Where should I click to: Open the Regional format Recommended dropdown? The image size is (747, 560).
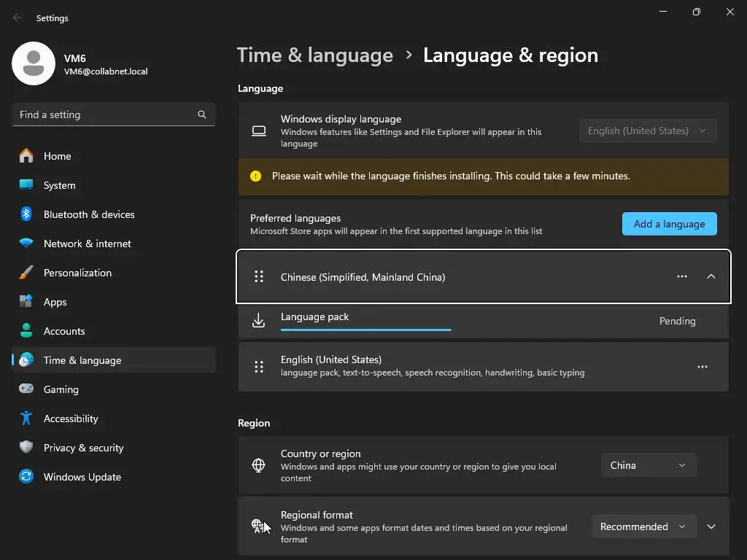click(643, 526)
